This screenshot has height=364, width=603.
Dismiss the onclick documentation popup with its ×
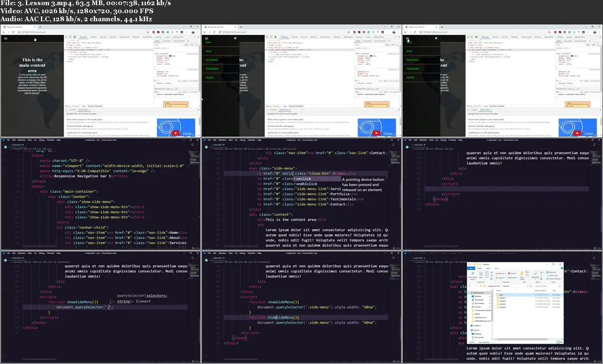pyautogui.click(x=387, y=177)
